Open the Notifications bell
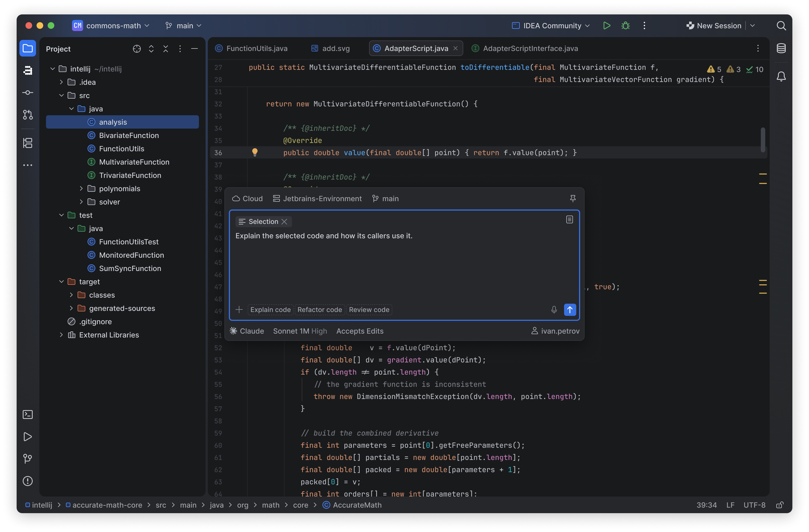Screen dimensions: 809x532 click(781, 76)
